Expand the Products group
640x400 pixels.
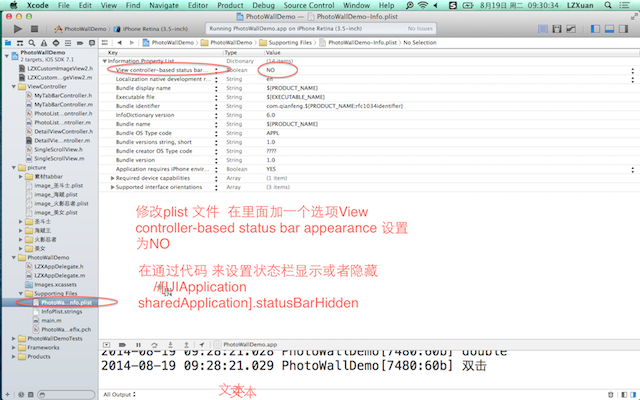click(x=14, y=356)
